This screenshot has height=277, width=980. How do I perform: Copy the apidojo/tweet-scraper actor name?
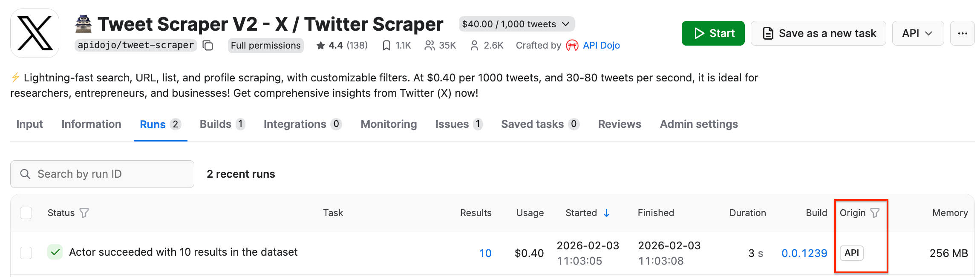tap(208, 45)
